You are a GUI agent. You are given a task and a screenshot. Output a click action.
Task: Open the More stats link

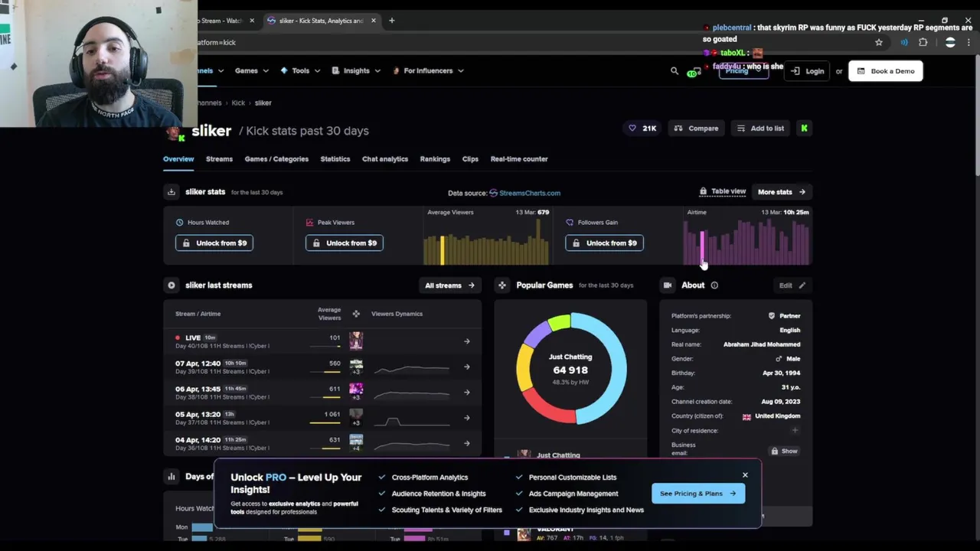pyautogui.click(x=782, y=192)
